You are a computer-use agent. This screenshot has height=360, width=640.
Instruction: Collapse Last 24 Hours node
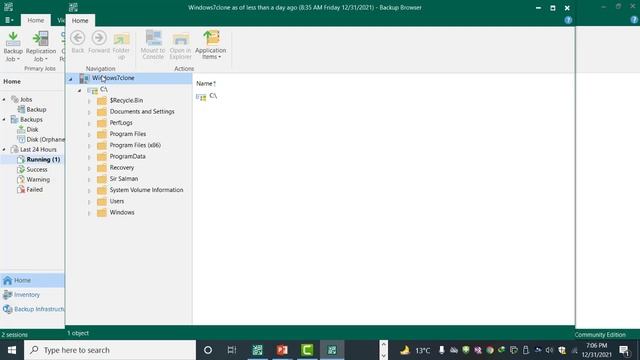click(4, 150)
